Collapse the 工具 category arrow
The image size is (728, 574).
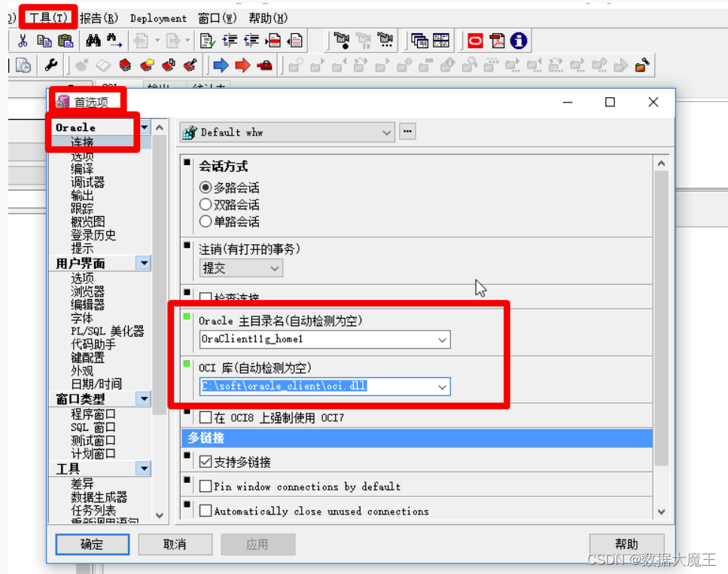[x=144, y=468]
